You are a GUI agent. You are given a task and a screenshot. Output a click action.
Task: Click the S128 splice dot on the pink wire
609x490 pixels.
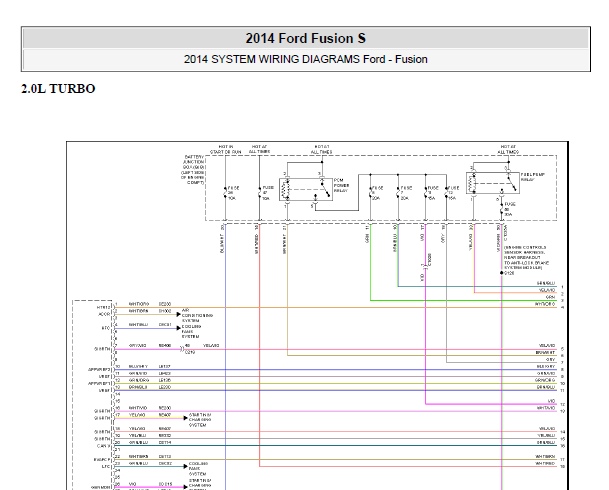click(x=502, y=273)
